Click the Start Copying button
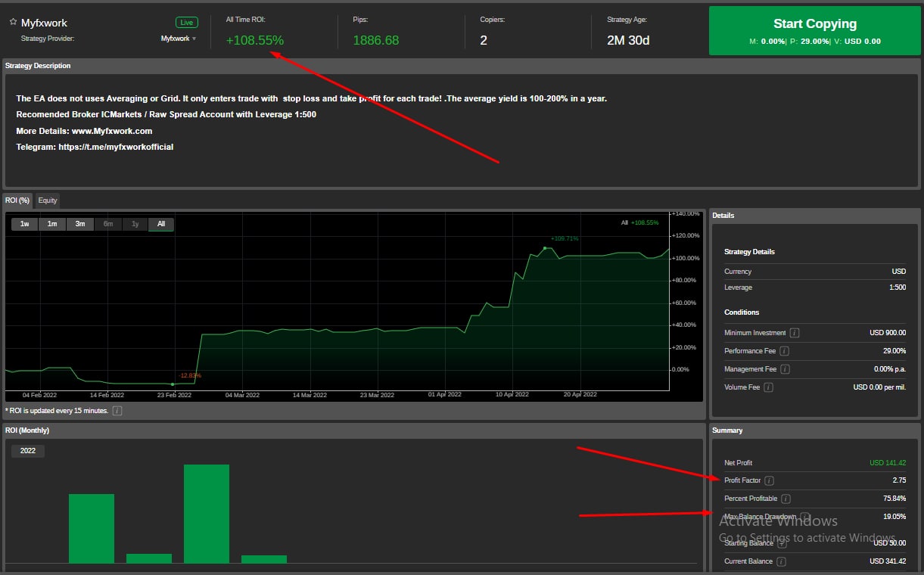The height and width of the screenshot is (575, 924). [815, 31]
